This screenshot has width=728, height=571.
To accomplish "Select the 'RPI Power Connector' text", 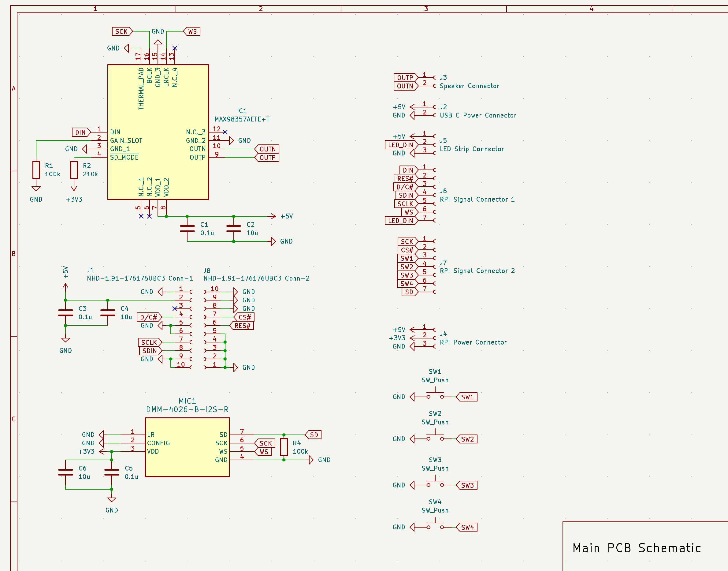I will click(473, 342).
